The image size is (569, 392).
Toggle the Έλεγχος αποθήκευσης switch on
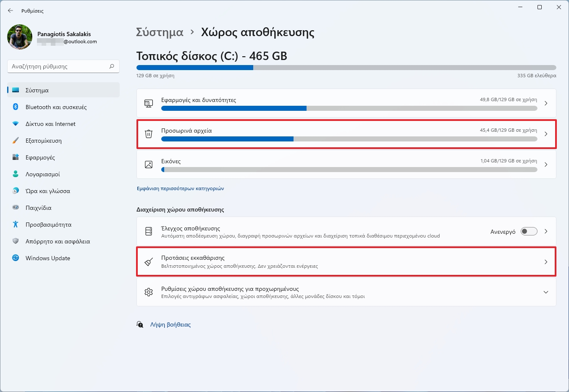[x=529, y=231]
